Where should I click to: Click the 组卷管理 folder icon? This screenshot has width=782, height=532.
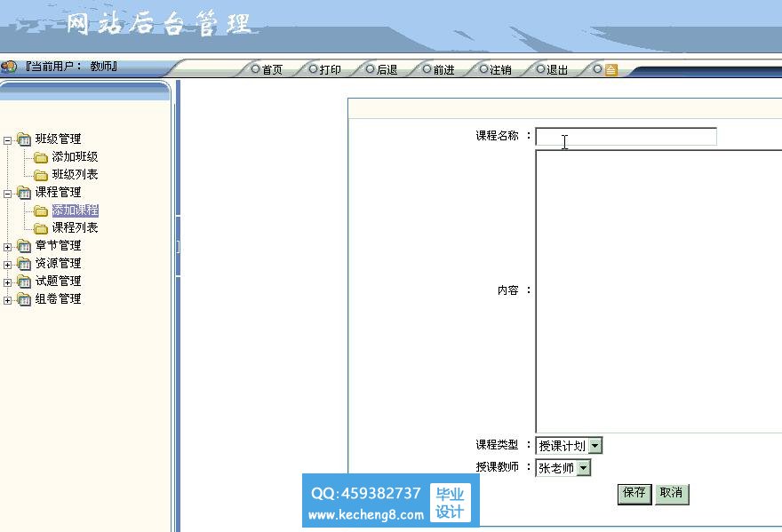tap(24, 299)
